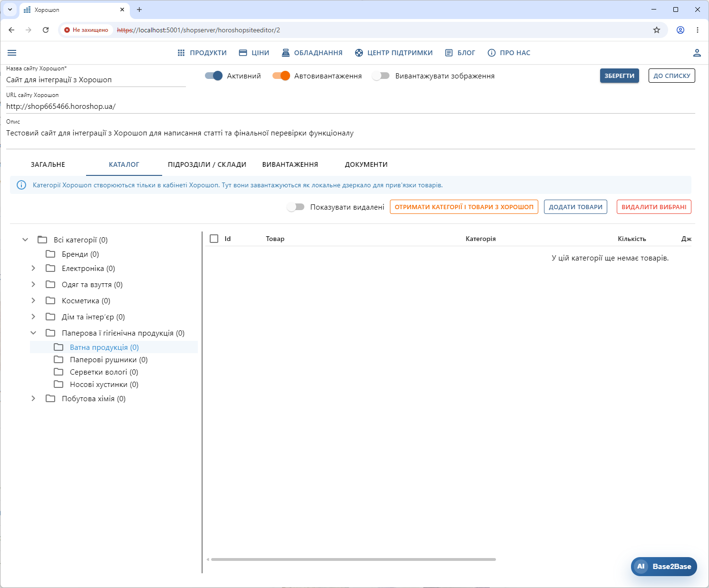
Task: Switch to the КАТАЛОГ tab
Action: point(124,164)
